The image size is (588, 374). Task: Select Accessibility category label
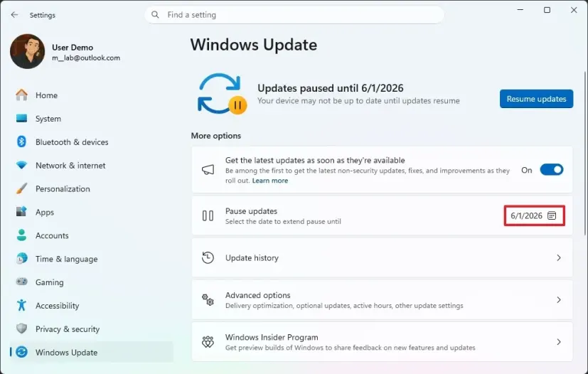click(57, 306)
